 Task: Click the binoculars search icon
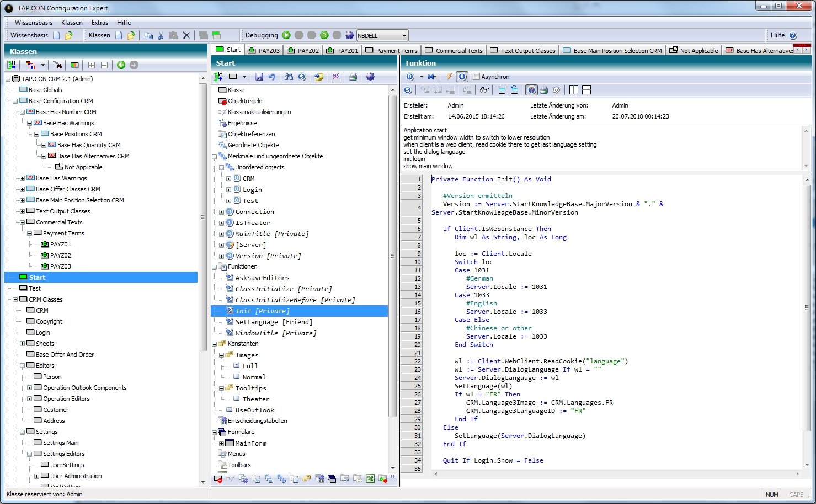(289, 77)
